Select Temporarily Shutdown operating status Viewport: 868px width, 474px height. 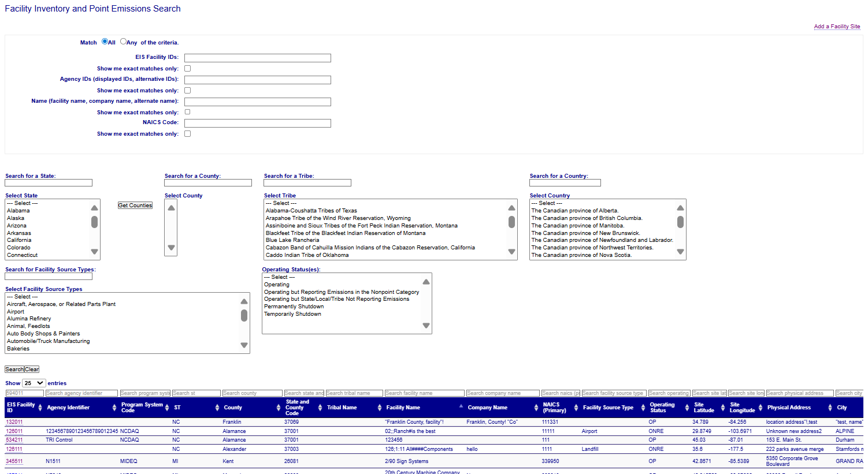click(x=292, y=314)
